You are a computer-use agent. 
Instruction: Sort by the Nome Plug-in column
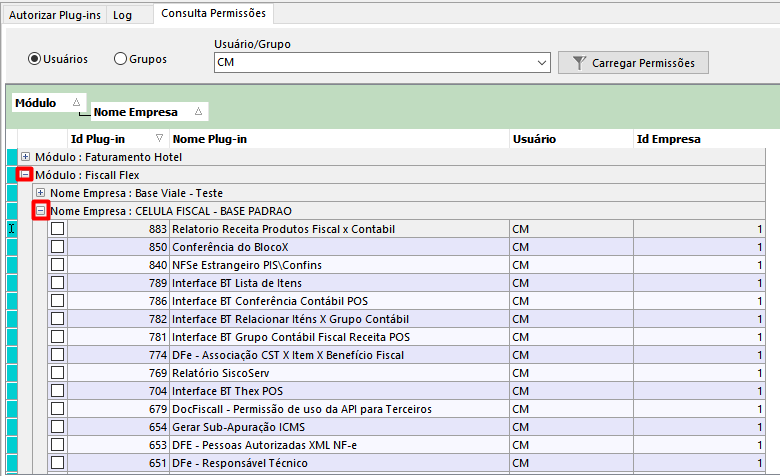pyautogui.click(x=339, y=139)
